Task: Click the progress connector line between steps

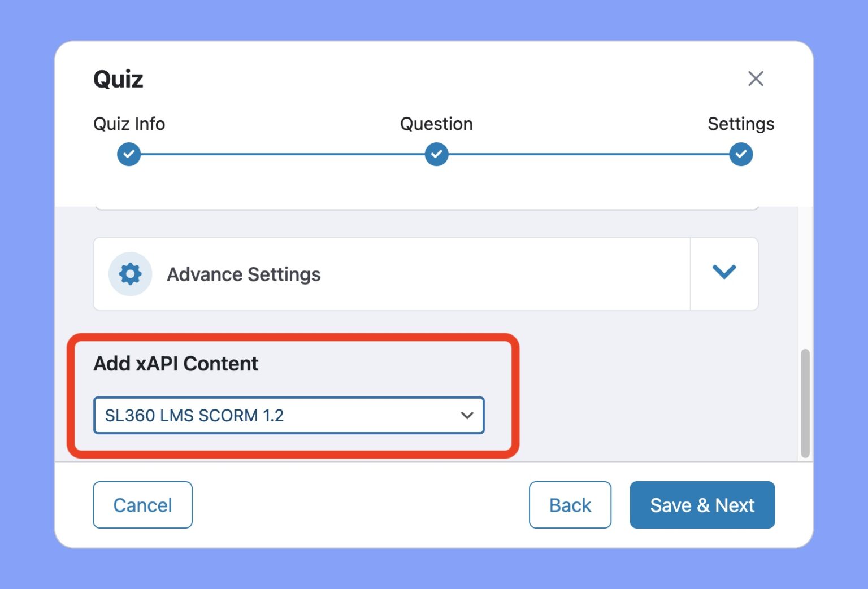Action: pyautogui.click(x=283, y=154)
